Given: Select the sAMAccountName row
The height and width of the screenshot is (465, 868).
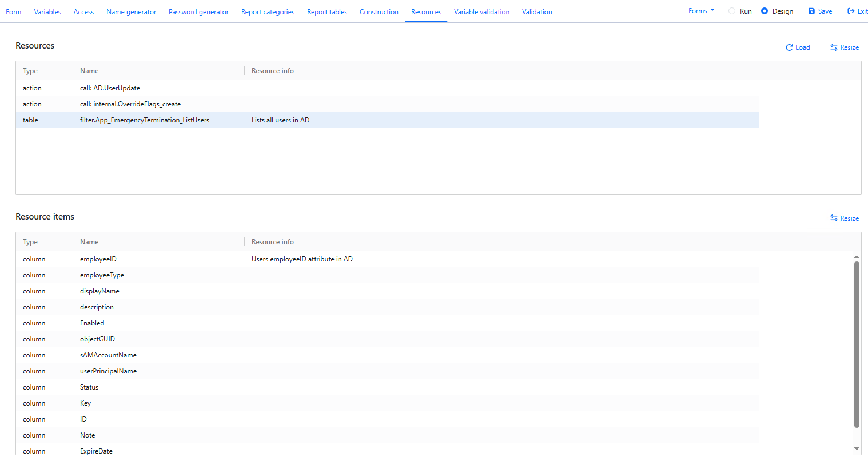Looking at the screenshot, I should (x=388, y=355).
